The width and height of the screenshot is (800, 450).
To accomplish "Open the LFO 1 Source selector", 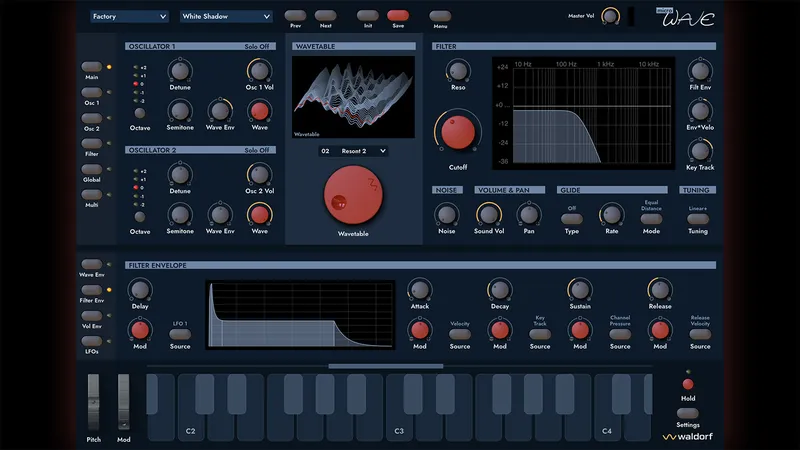I will click(x=180, y=334).
